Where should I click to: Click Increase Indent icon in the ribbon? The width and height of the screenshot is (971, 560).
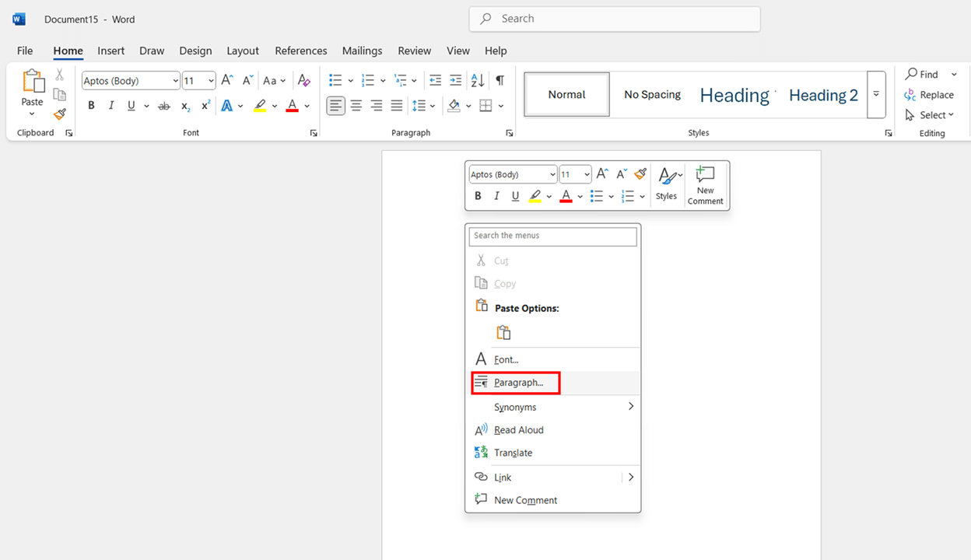(457, 80)
